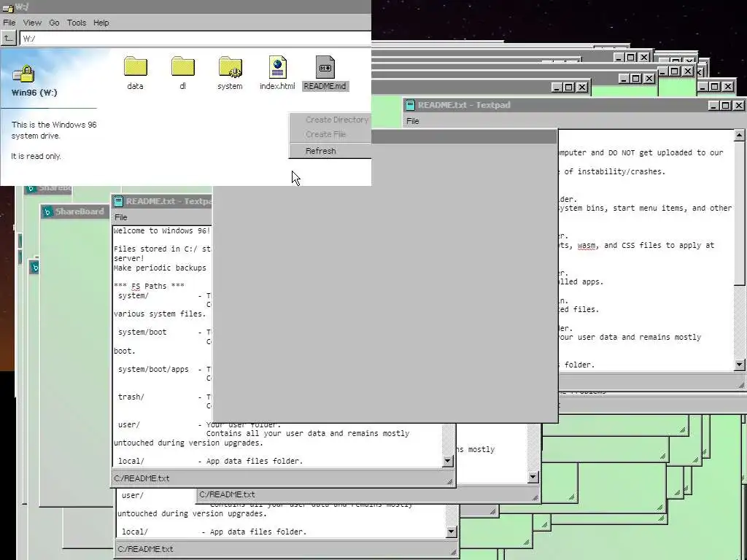747x560 pixels.
Task: Click scroll-down arrow in left README Textpad
Action: pyautogui.click(x=447, y=461)
